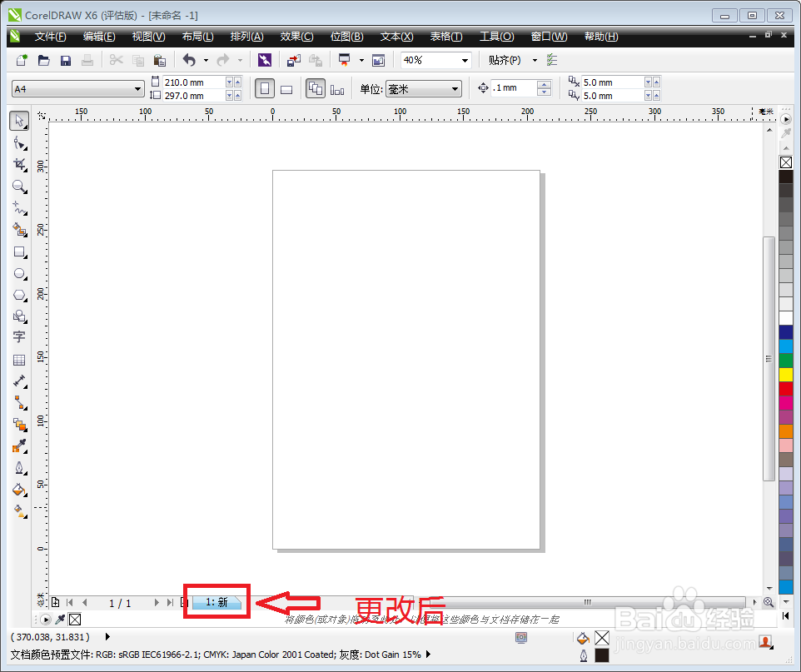Create a new document
Screen dimensions: 801x672
pos(22,60)
